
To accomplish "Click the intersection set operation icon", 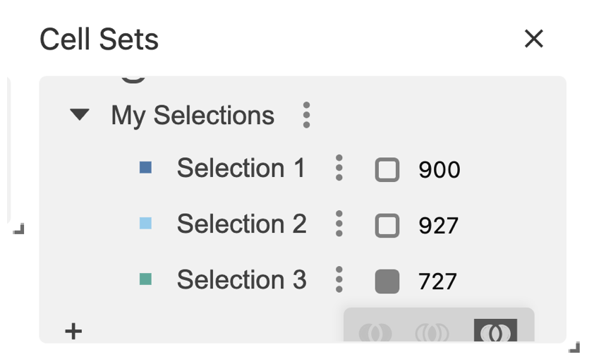I will click(432, 332).
